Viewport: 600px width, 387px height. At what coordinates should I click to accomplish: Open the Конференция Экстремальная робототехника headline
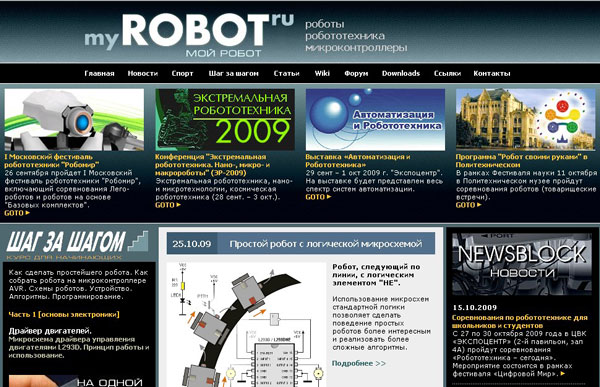(212, 165)
